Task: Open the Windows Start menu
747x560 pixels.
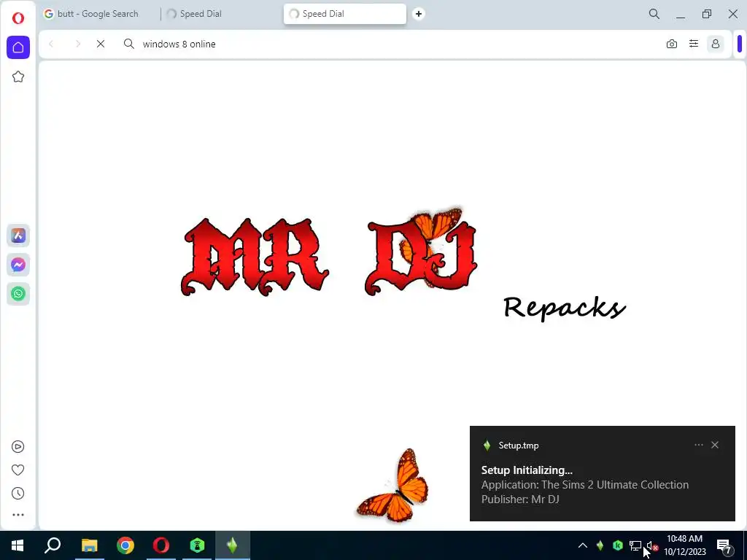Action: pyautogui.click(x=18, y=545)
